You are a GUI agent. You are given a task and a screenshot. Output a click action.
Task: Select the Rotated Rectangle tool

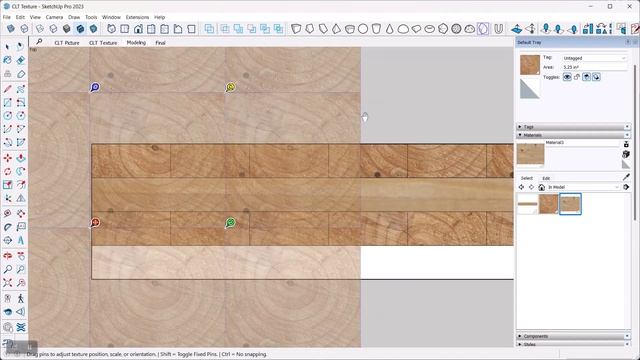click(x=20, y=102)
